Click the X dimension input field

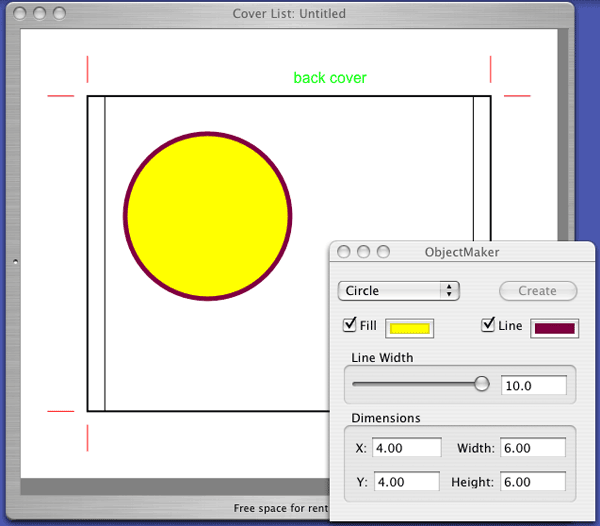406,449
